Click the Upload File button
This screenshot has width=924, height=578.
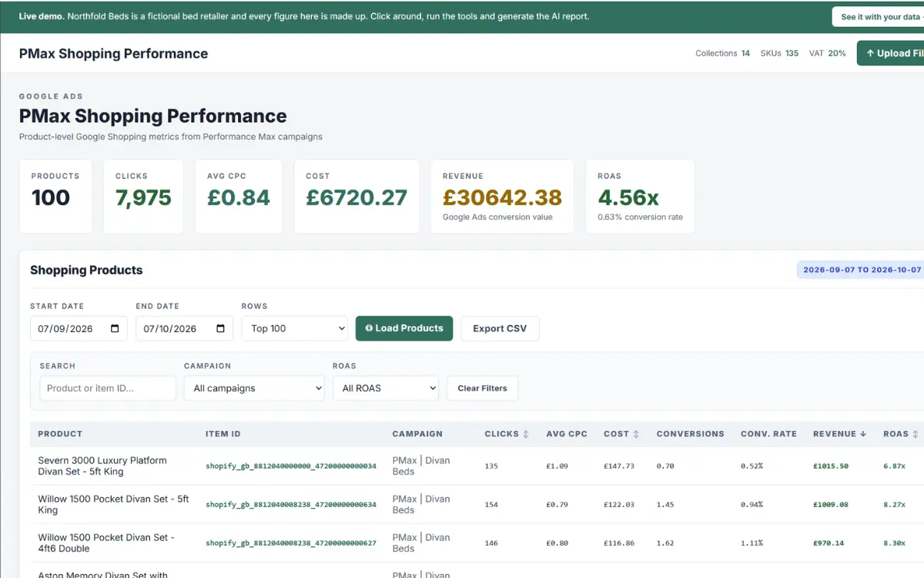pyautogui.click(x=891, y=53)
